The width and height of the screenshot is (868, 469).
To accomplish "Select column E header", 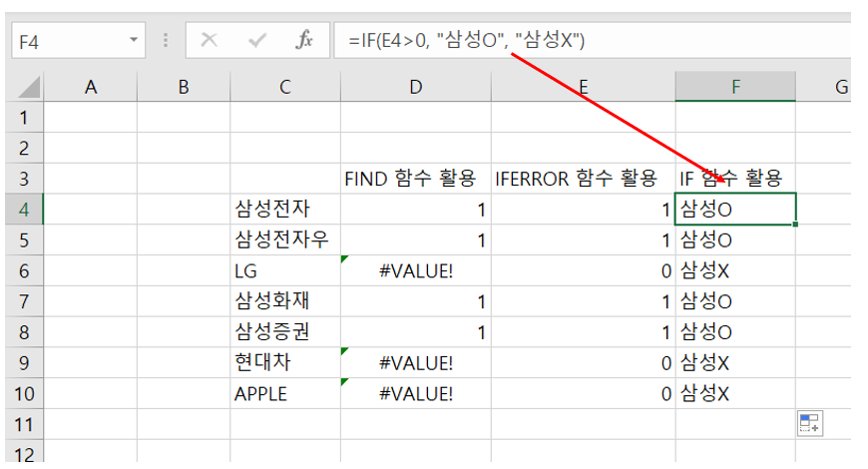I will (x=583, y=87).
